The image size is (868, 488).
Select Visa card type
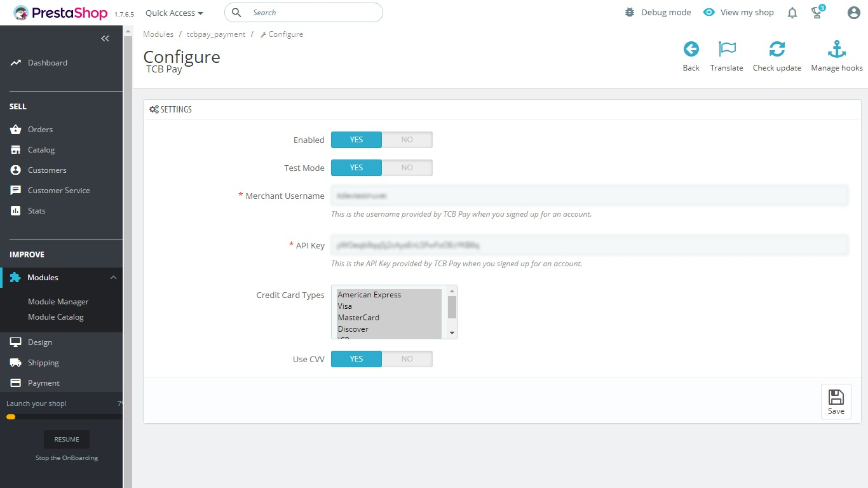[389, 306]
